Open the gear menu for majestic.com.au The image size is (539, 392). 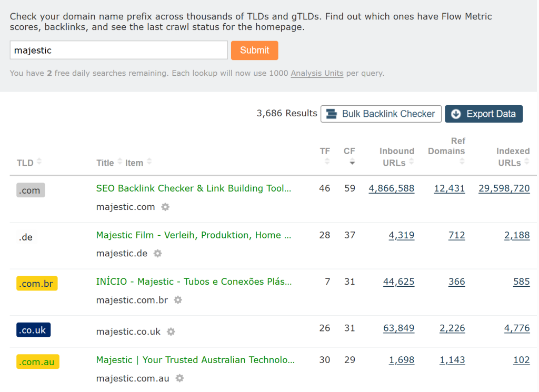pyautogui.click(x=179, y=378)
